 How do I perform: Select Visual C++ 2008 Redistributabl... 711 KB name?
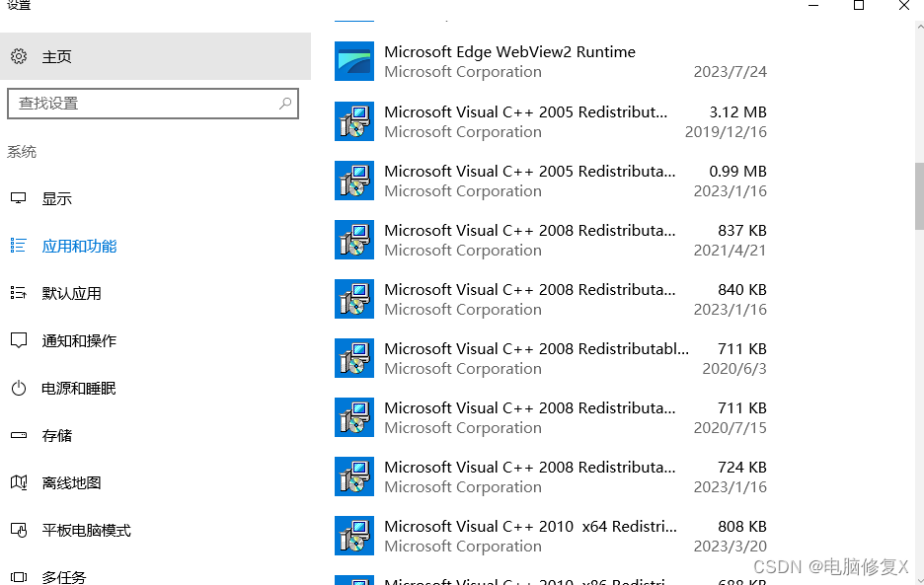tap(536, 349)
